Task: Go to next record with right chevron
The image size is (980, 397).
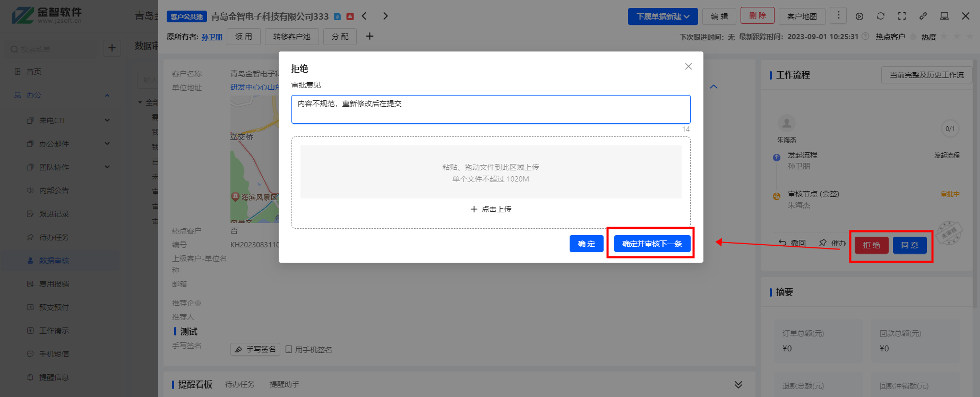Action: pos(385,16)
